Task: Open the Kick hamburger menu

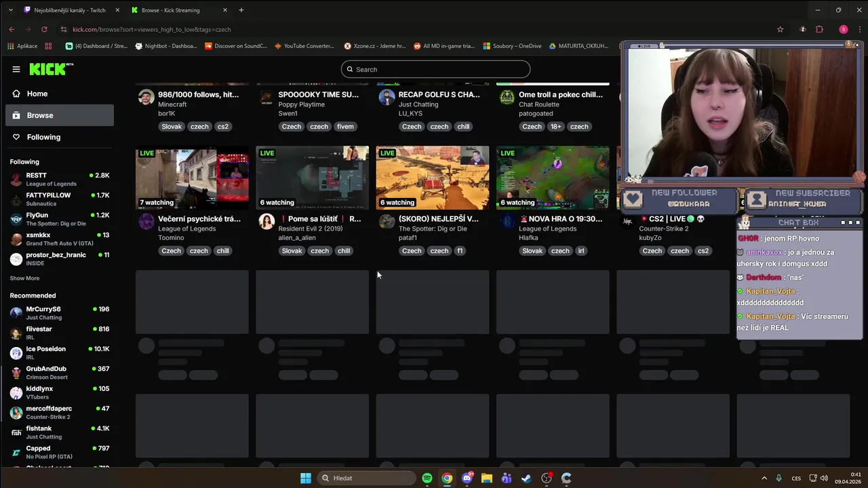Action: [x=16, y=69]
